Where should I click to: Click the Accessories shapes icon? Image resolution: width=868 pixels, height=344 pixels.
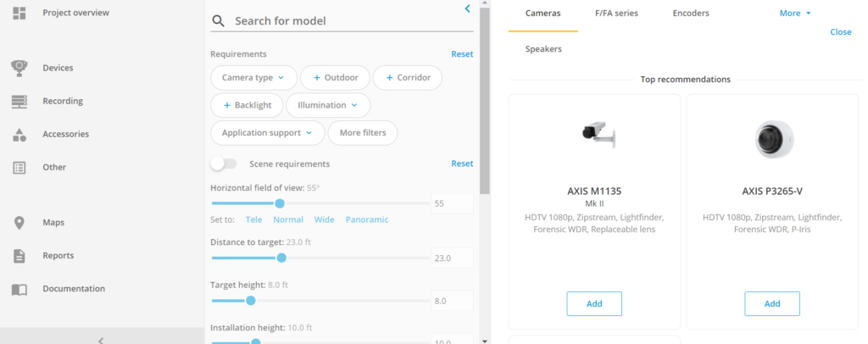point(19,135)
